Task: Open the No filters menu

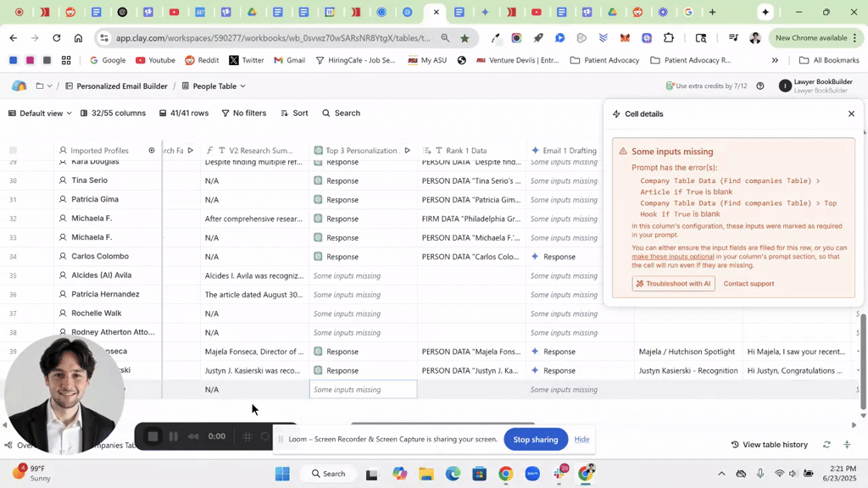Action: (x=243, y=113)
